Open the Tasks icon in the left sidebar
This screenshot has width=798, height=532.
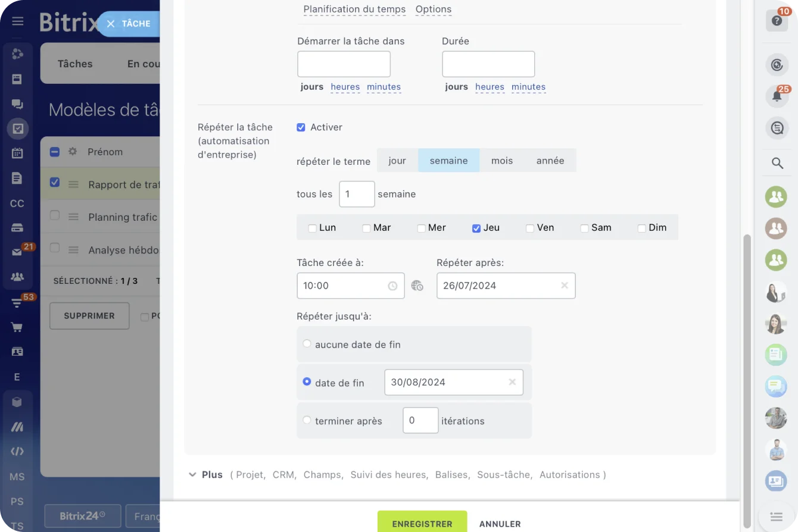pyautogui.click(x=18, y=129)
